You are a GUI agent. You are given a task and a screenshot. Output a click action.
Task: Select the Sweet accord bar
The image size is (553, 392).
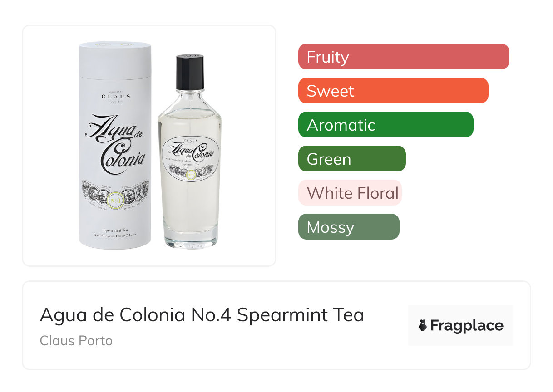[x=393, y=91]
